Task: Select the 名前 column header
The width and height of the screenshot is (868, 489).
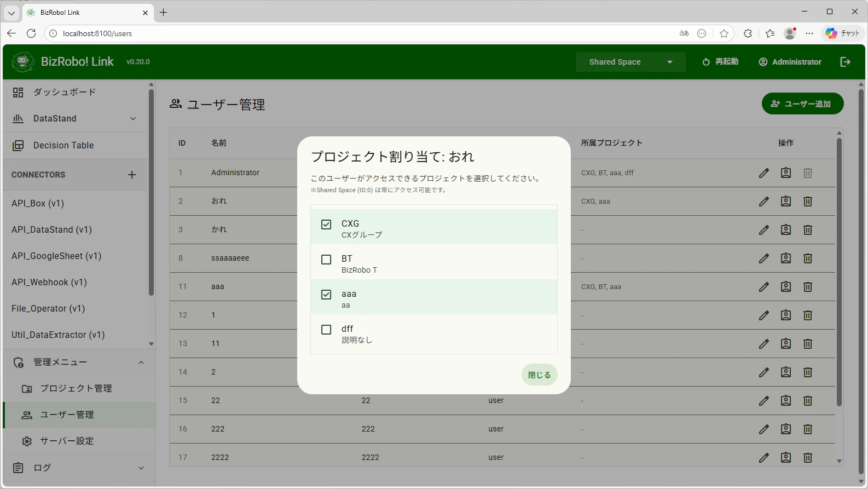Action: tap(218, 143)
